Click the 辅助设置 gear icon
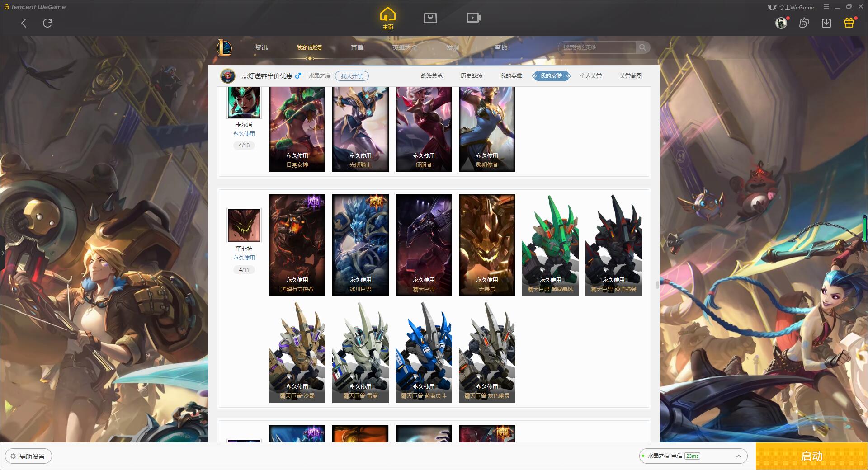The width and height of the screenshot is (868, 470). click(13, 456)
